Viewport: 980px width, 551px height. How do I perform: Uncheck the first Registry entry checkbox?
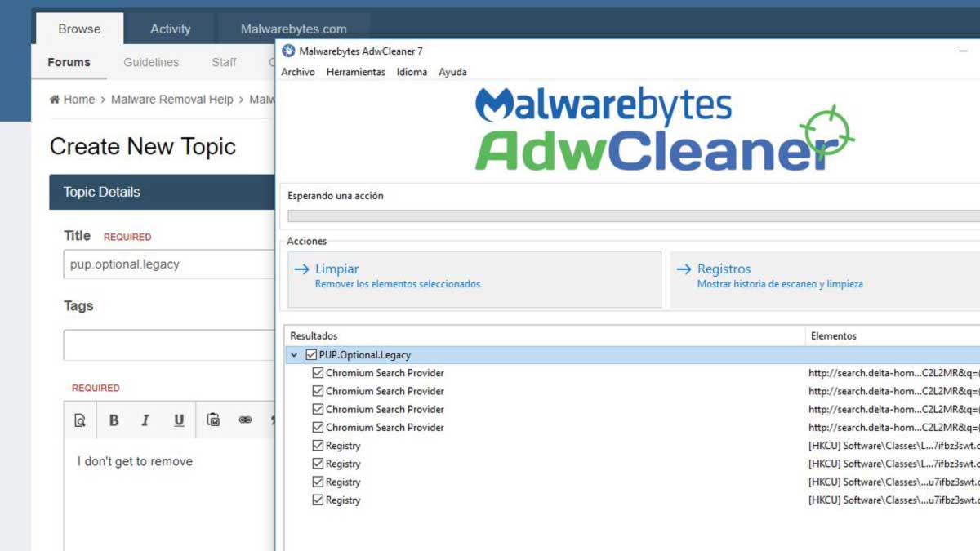pos(318,446)
